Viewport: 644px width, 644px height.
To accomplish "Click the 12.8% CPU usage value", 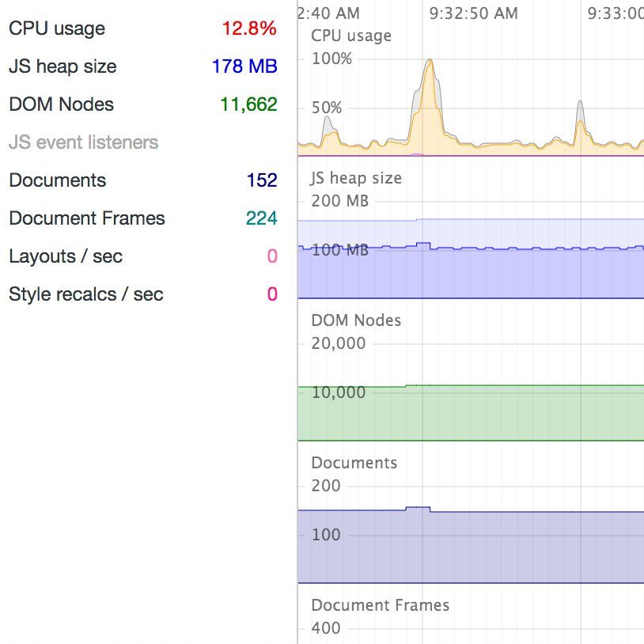I will tap(249, 28).
